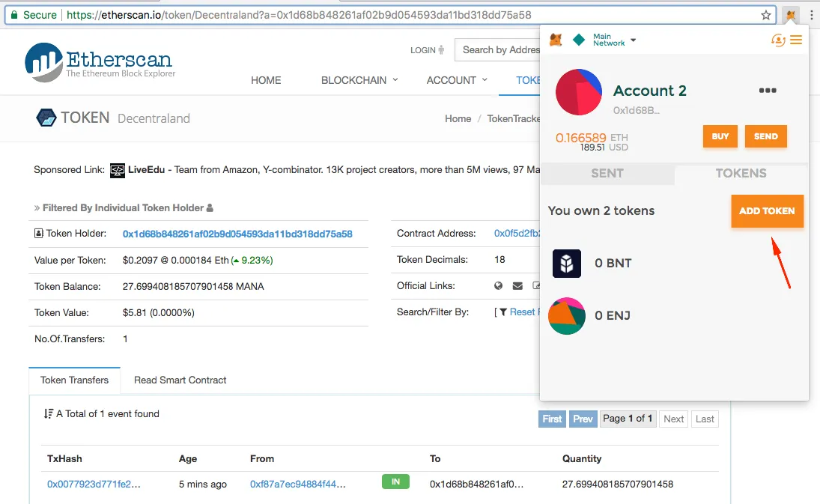Screen dimensions: 820x504
Task: Click the account switcher icon in MetaMask
Action: click(778, 40)
